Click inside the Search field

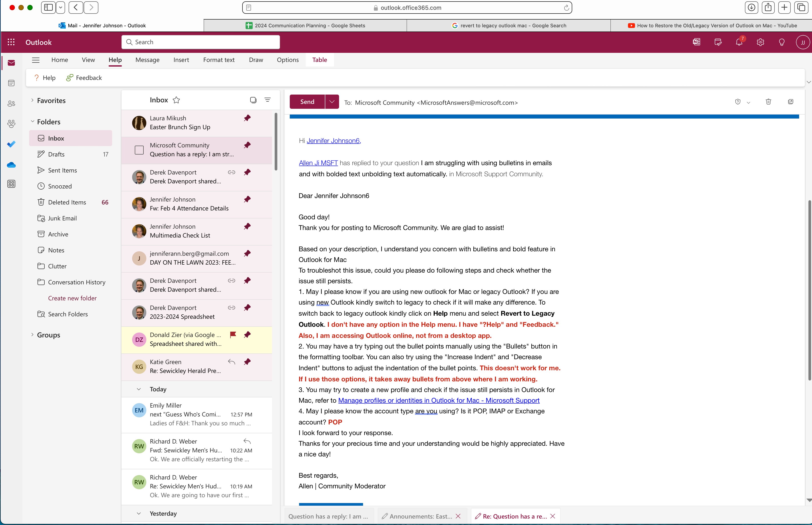point(201,42)
